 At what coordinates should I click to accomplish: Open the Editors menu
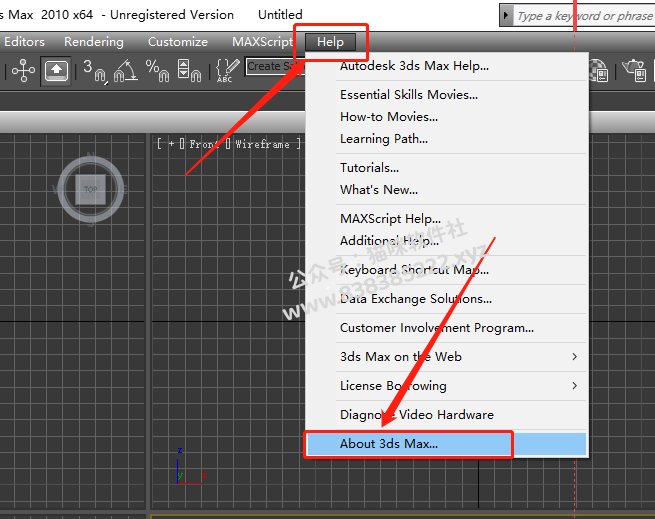(x=24, y=42)
